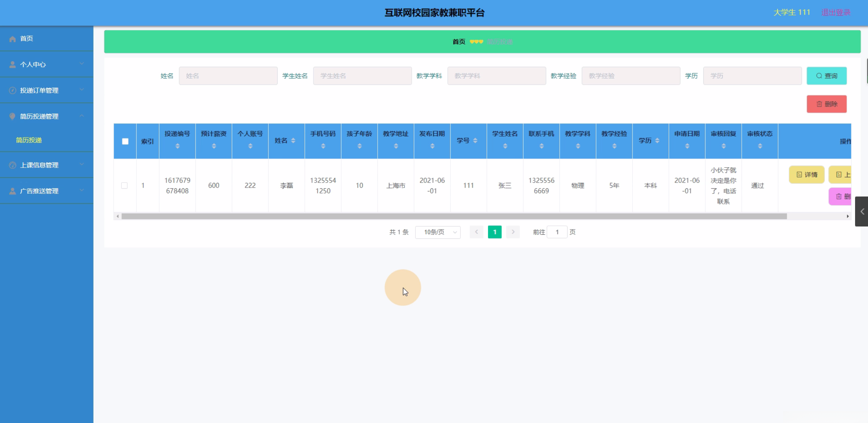The image size is (868, 423).
Task: Click the 教学学科 search input field
Action: coord(496,76)
